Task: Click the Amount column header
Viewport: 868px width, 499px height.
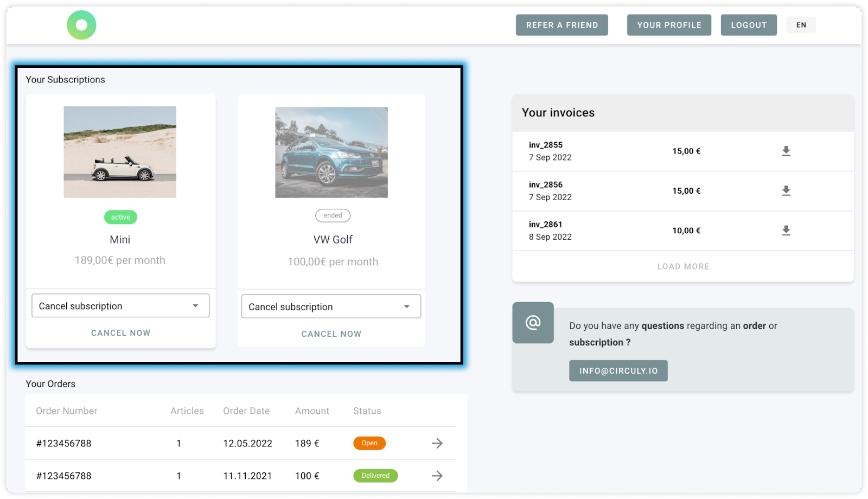Action: (x=312, y=411)
